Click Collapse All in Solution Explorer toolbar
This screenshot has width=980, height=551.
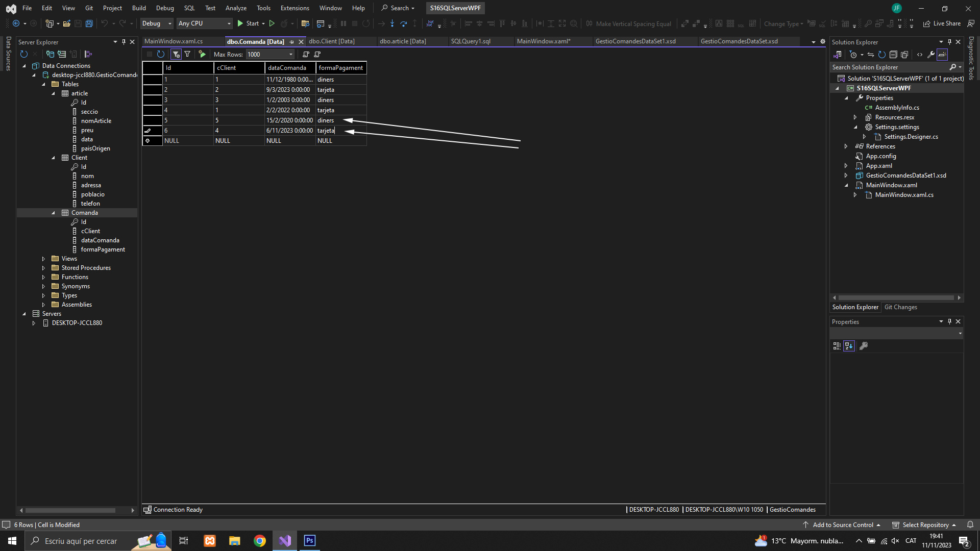(893, 55)
